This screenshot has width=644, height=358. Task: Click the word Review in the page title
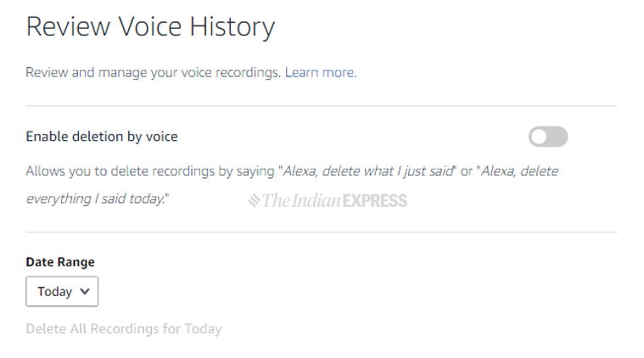pyautogui.click(x=68, y=27)
